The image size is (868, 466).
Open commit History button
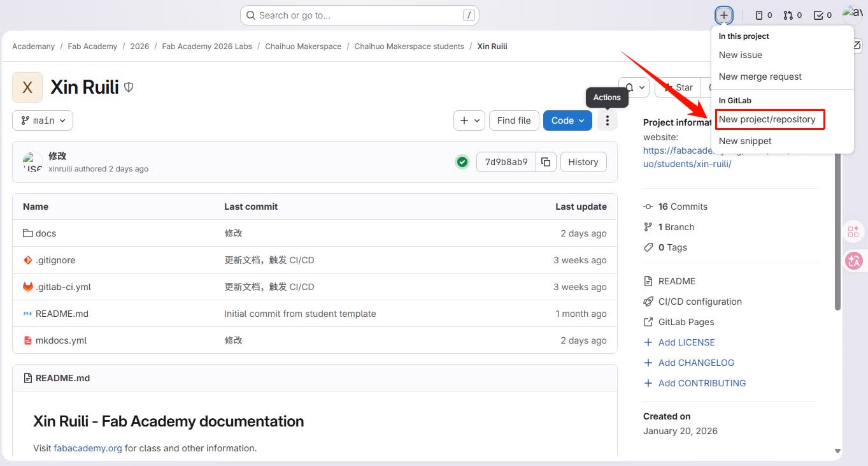(x=583, y=162)
